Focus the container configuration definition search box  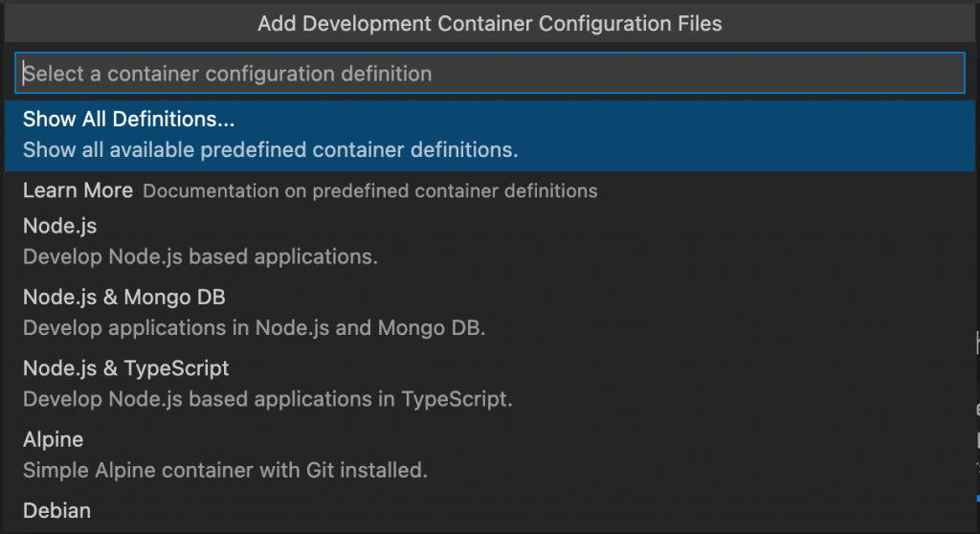tap(489, 73)
